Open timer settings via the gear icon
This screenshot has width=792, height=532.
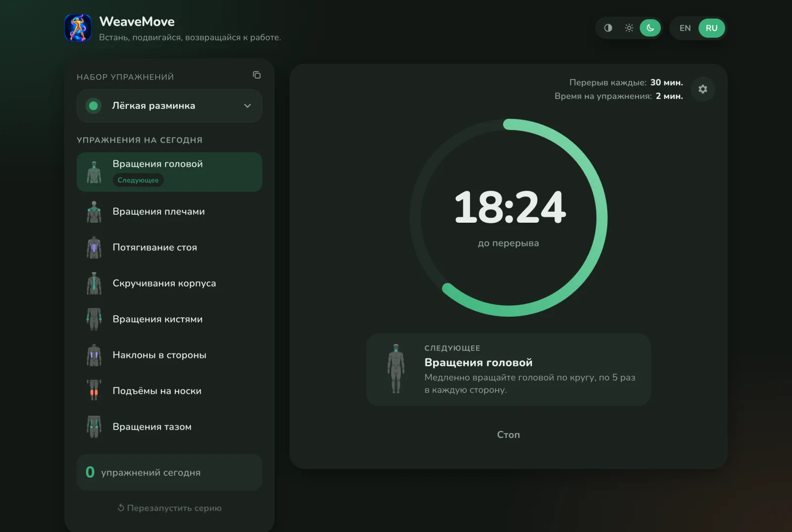(x=702, y=89)
